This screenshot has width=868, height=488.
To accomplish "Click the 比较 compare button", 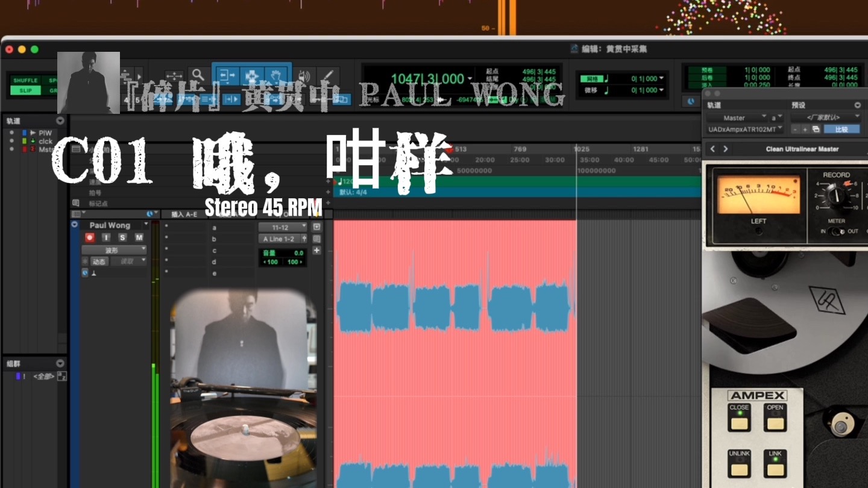I will point(842,129).
